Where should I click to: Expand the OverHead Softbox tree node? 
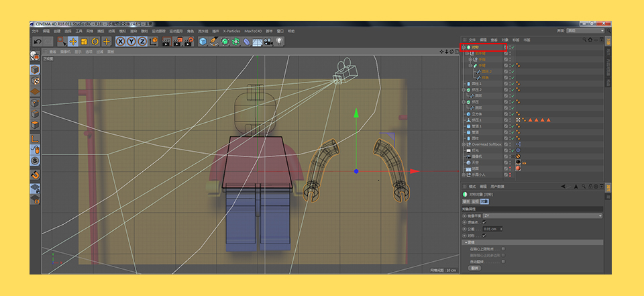(464, 144)
